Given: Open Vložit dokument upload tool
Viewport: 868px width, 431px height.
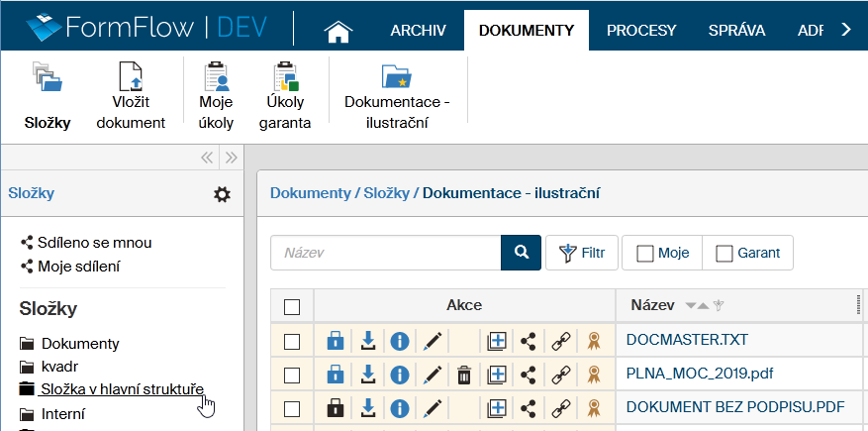Looking at the screenshot, I should [x=131, y=96].
